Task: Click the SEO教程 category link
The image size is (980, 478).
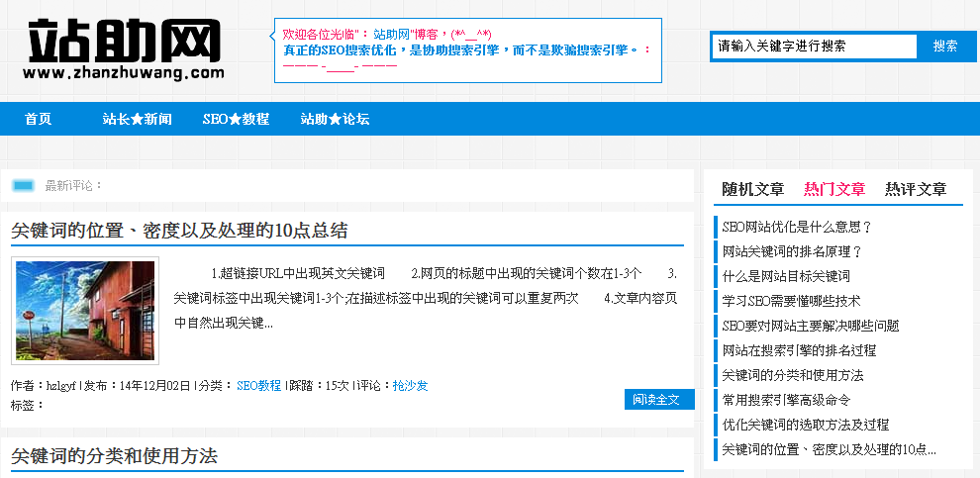Action: pos(258,385)
